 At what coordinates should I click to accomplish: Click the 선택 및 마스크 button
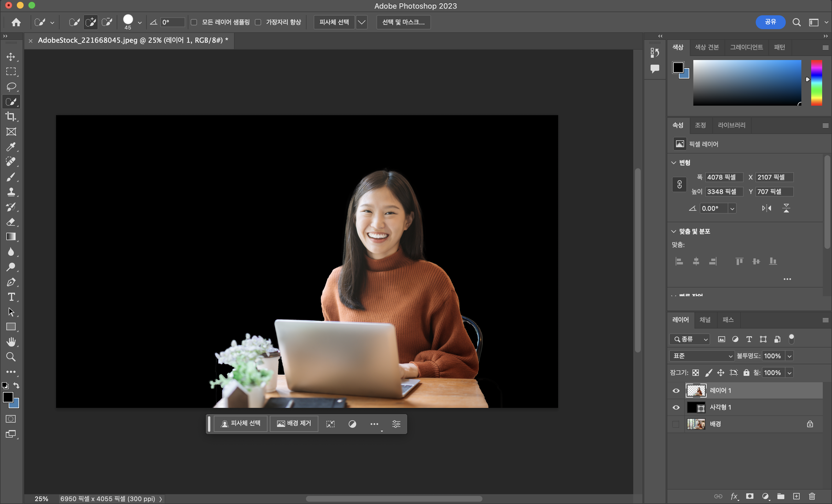(x=403, y=22)
